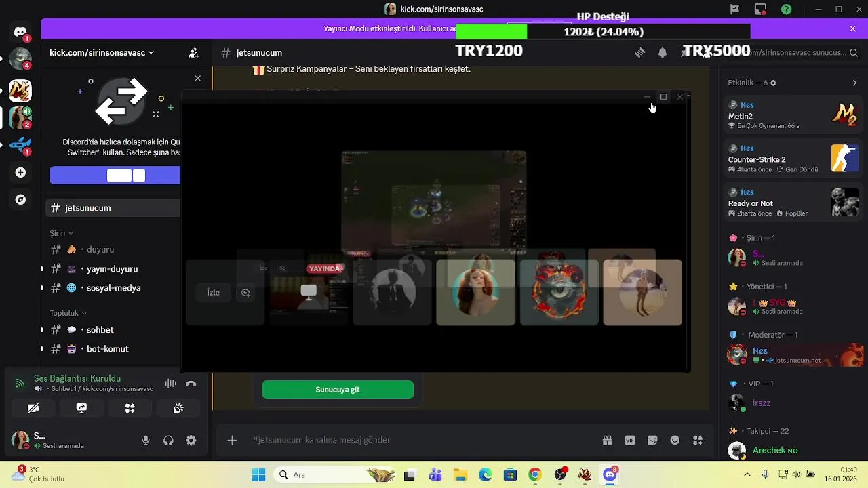Expand the kick.com/sirinsonsavasc server dropdown
This screenshot has height=488, width=868.
[x=102, y=52]
